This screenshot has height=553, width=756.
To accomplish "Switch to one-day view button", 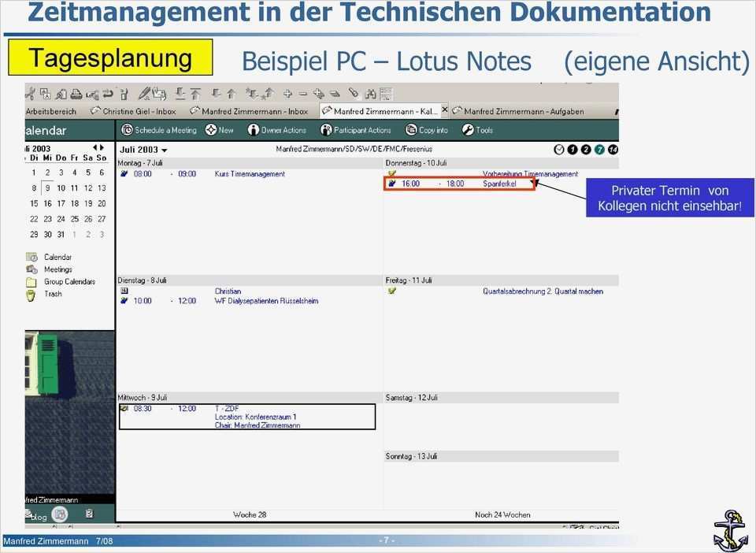I will point(573,150).
